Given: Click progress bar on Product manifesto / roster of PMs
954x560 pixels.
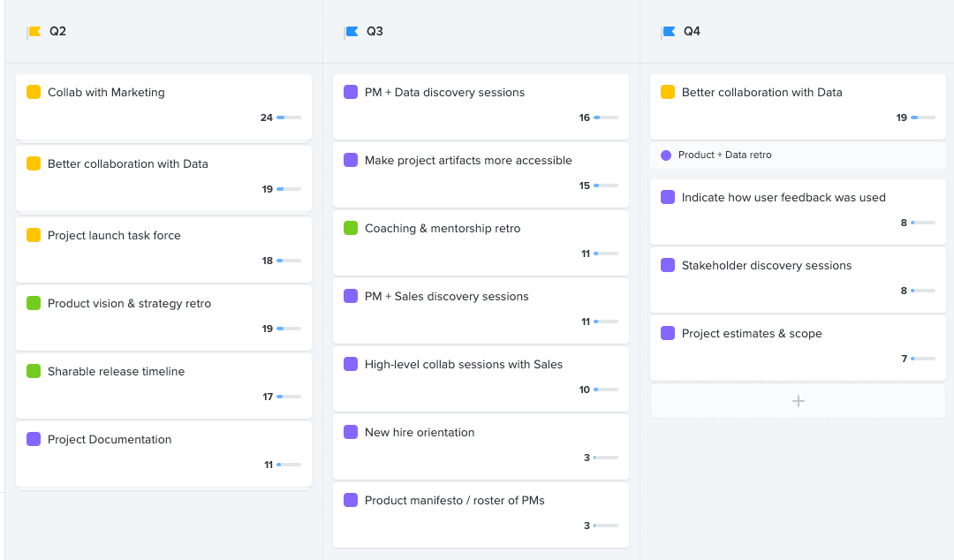Looking at the screenshot, I should tap(606, 526).
